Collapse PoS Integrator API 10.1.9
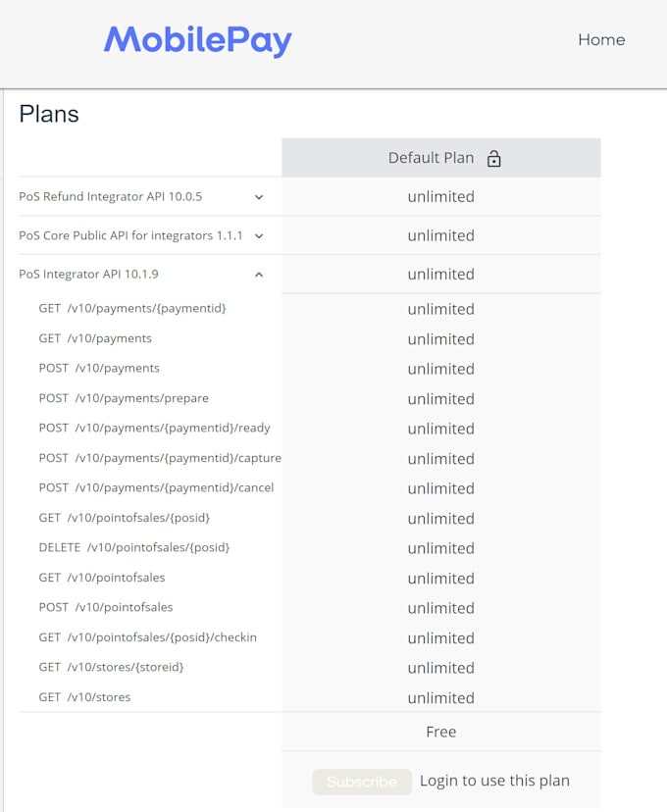 259,275
